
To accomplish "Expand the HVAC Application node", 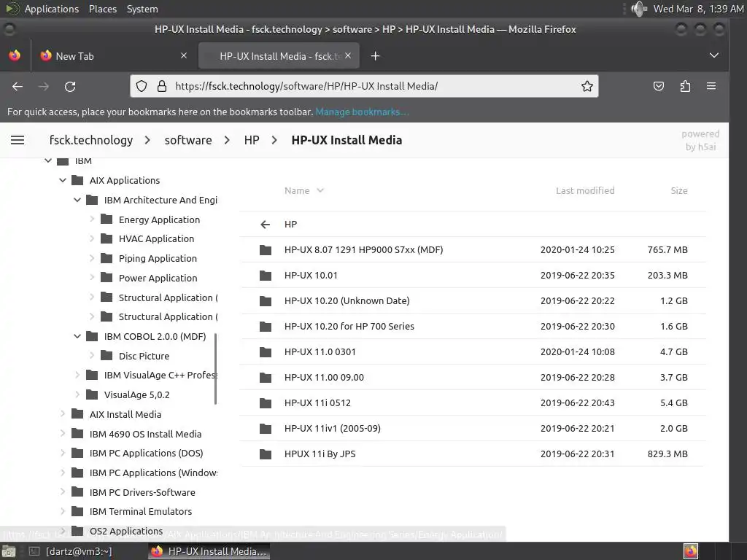I will tap(92, 238).
